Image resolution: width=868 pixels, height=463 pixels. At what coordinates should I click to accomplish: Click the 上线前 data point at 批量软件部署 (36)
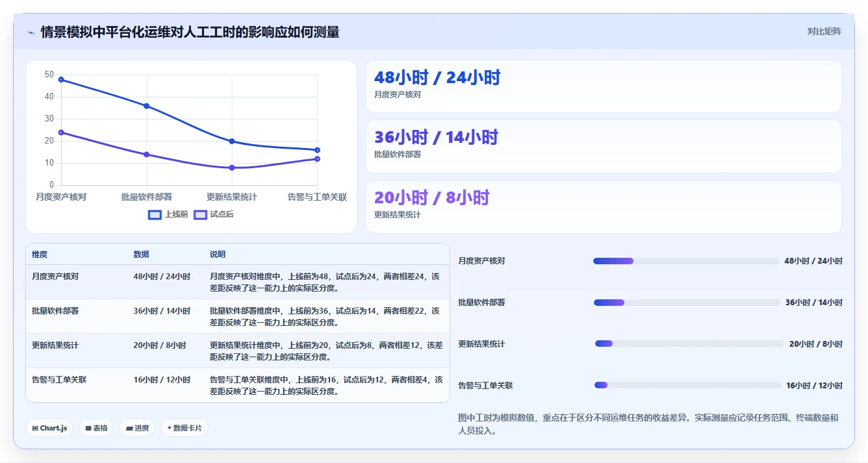click(x=147, y=106)
